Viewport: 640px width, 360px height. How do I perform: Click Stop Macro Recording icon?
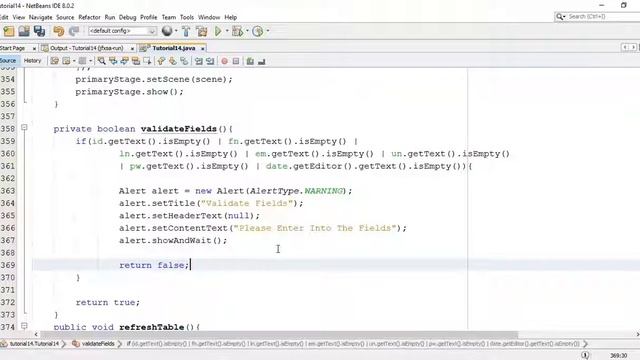tap(236, 61)
